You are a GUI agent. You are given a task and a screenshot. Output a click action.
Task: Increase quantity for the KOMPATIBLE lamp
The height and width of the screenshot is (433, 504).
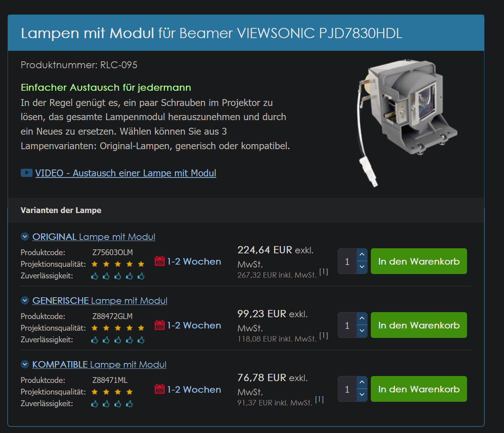362,382
